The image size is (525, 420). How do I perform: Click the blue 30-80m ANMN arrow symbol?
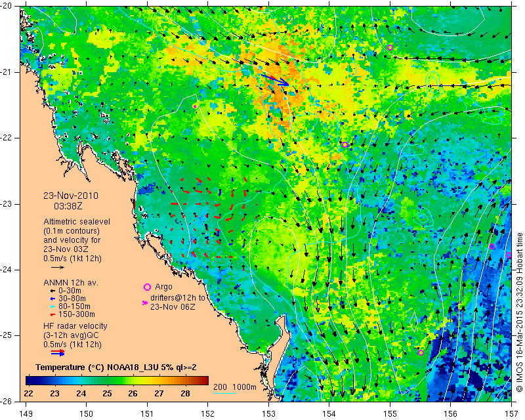point(53,299)
